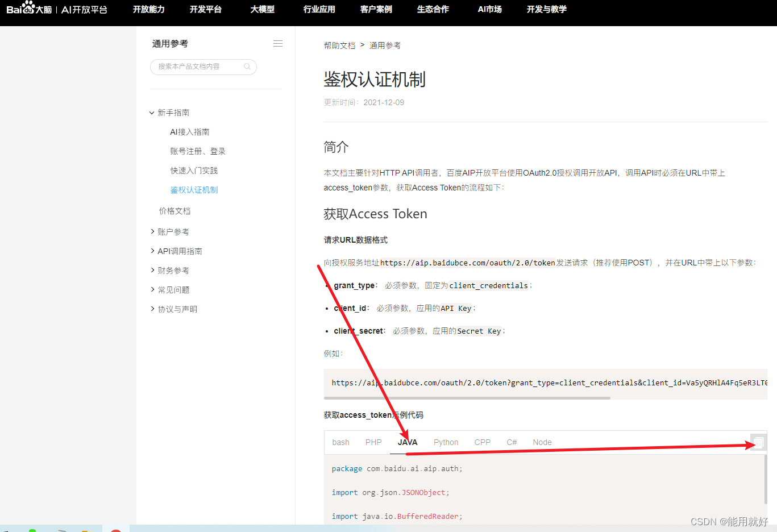Switch to the Node code tab
777x532 pixels.
[542, 442]
